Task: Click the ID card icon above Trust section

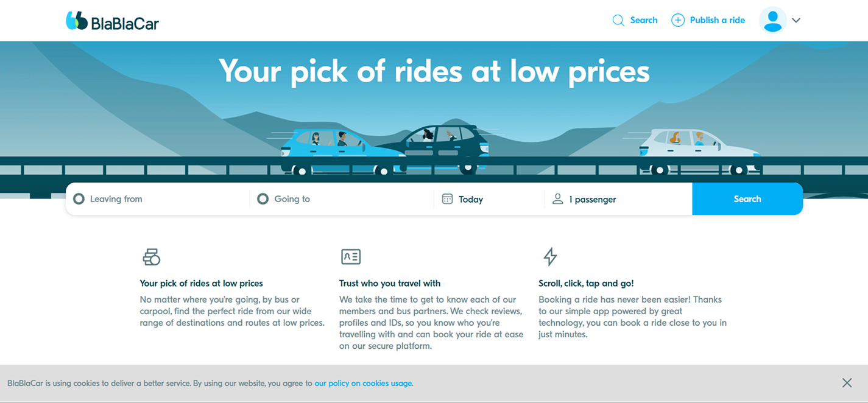Action: pos(350,257)
